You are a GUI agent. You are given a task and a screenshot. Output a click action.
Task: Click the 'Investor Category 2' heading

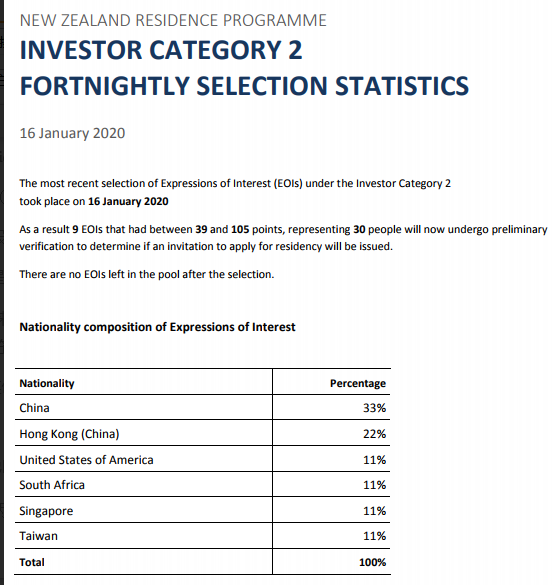click(161, 50)
